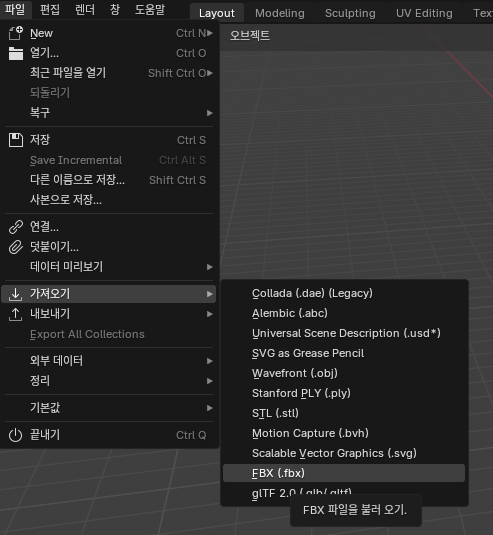Import an Alembic (.abc) file
Screen dimensions: 493x535
pyautogui.click(x=344, y=313)
